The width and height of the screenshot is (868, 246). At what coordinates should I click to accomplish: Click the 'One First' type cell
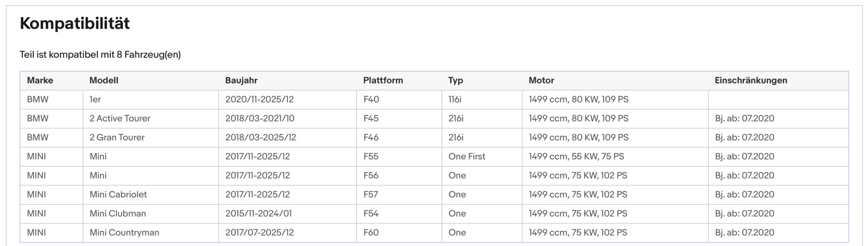click(482, 157)
